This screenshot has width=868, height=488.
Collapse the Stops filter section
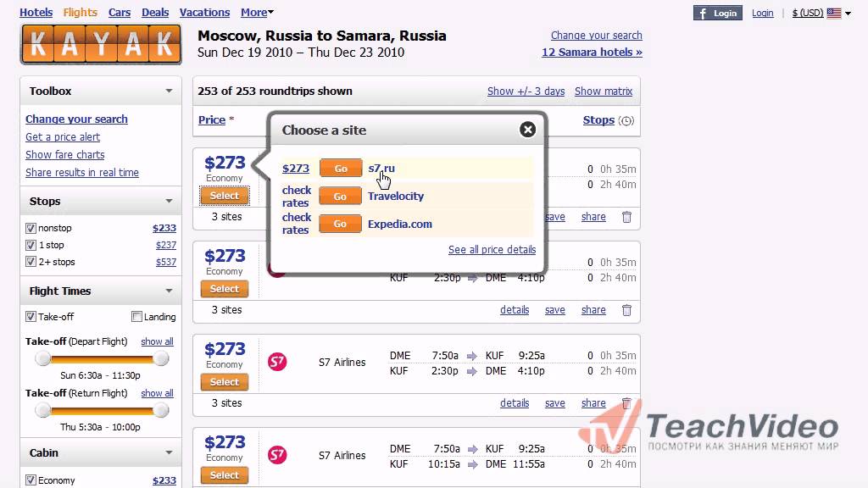click(x=169, y=201)
